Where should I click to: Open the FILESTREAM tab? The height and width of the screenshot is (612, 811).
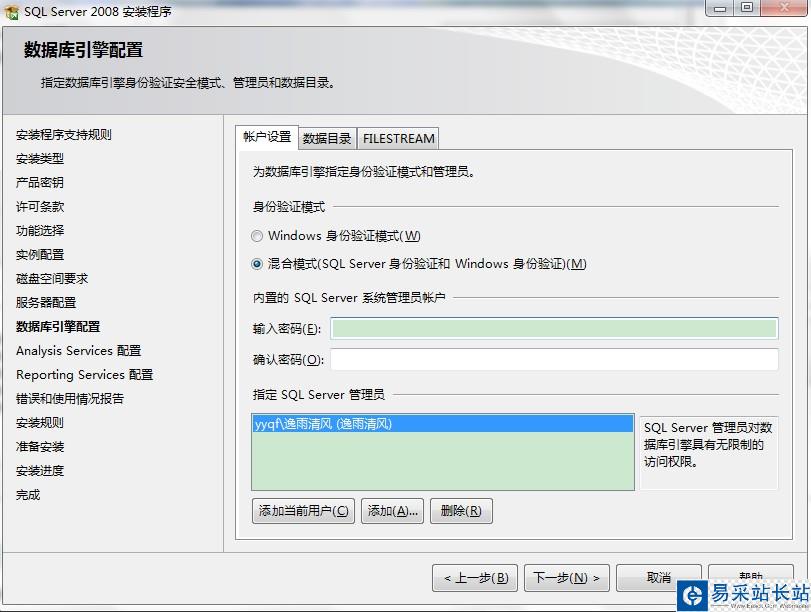[398, 139]
